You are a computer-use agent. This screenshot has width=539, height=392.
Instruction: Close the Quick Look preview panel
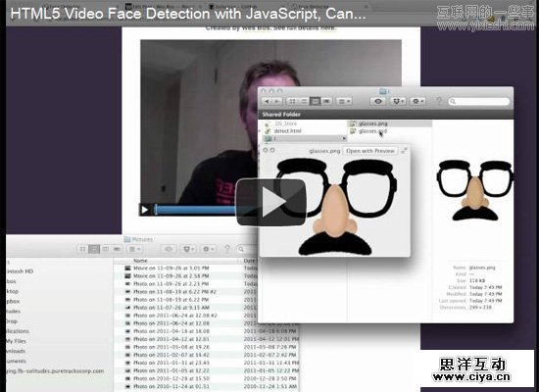click(266, 150)
